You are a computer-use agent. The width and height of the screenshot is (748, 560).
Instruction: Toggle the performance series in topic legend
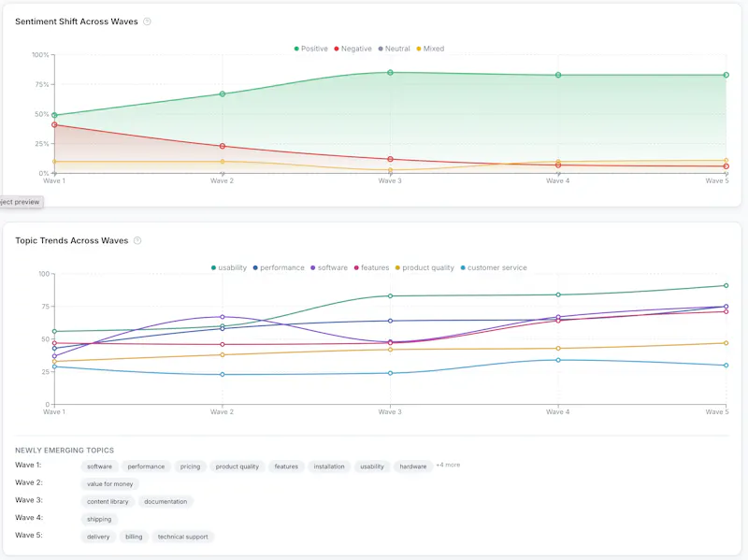(279, 267)
